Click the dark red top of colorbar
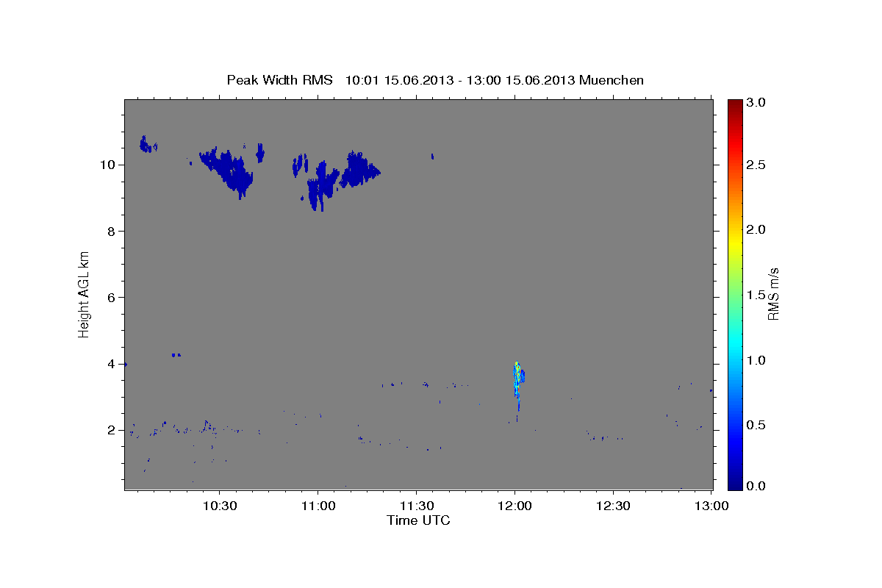Image resolution: width=882 pixels, height=588 pixels. pos(735,104)
